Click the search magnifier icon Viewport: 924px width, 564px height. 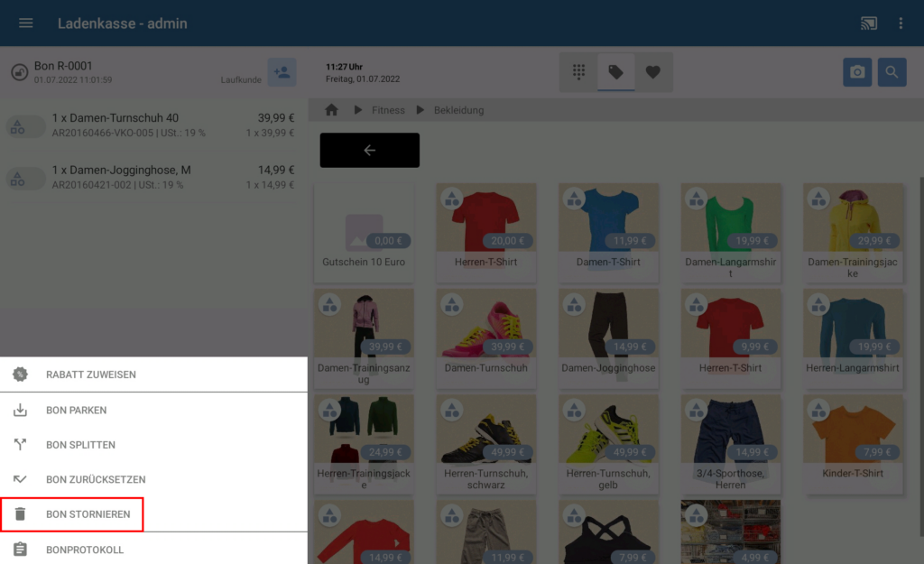(x=892, y=72)
